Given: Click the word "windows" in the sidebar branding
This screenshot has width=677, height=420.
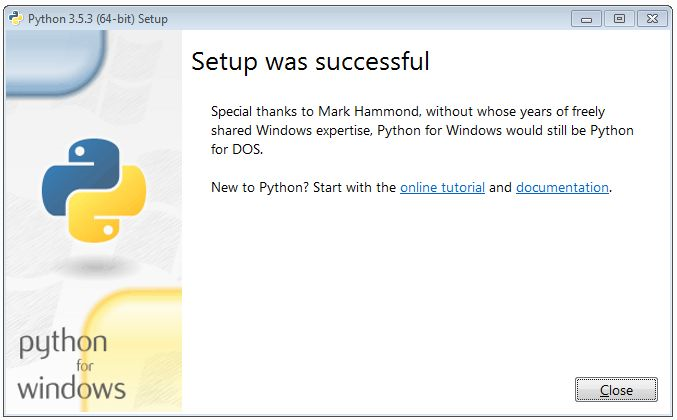Looking at the screenshot, I should tap(72, 388).
